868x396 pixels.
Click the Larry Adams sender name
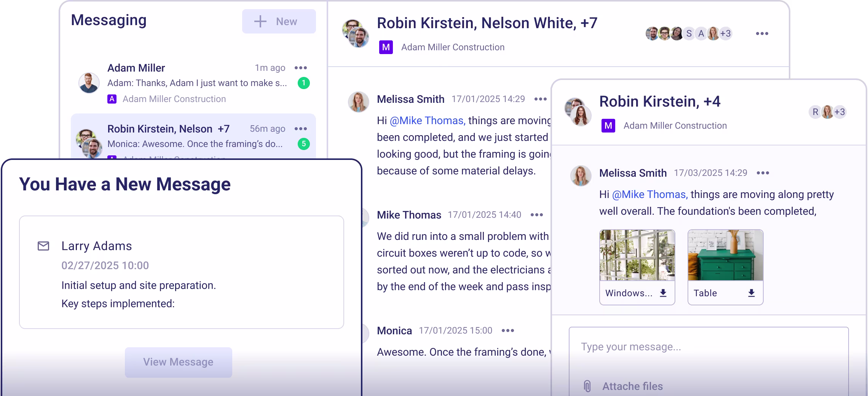[x=97, y=246]
